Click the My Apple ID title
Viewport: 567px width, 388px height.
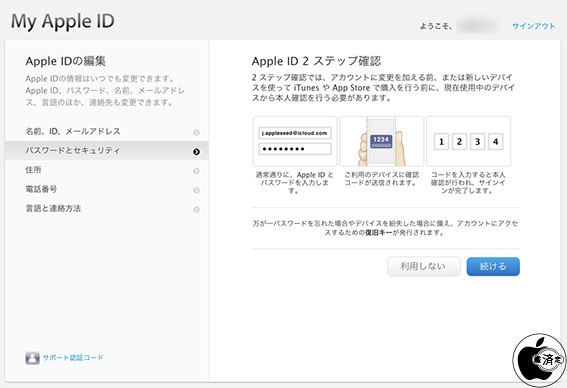click(63, 21)
